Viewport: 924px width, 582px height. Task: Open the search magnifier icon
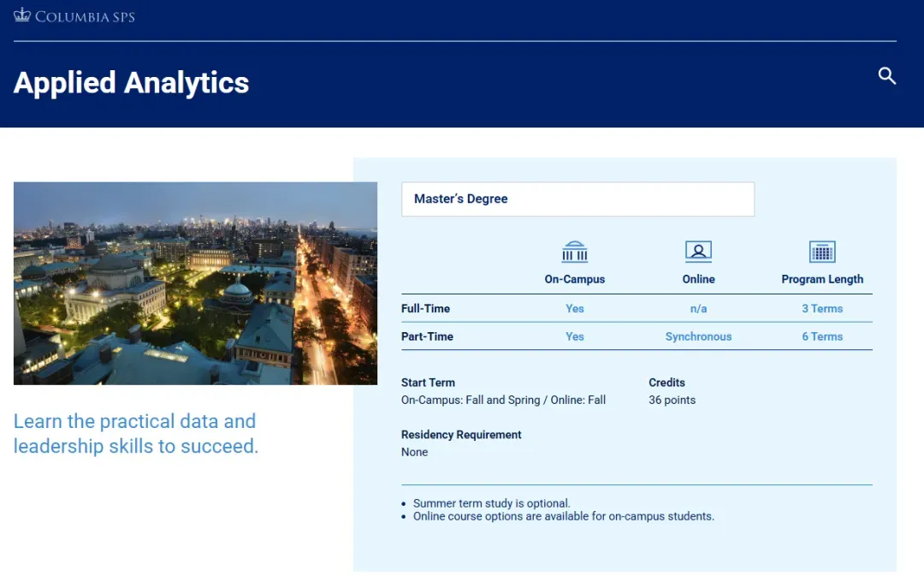(887, 76)
